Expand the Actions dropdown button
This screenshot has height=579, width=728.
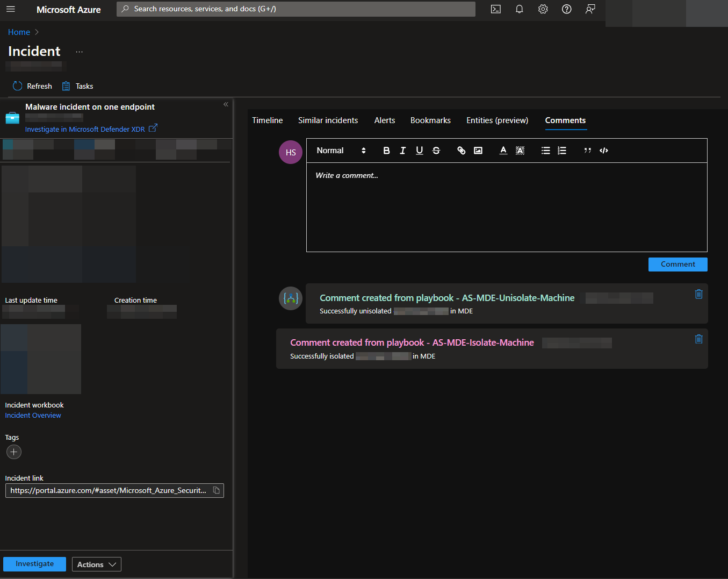click(x=97, y=564)
